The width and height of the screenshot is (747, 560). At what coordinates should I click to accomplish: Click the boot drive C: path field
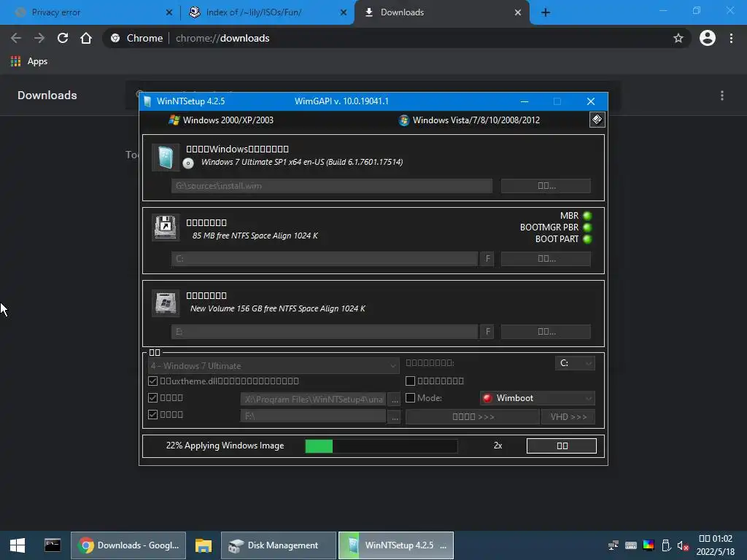pyautogui.click(x=325, y=259)
